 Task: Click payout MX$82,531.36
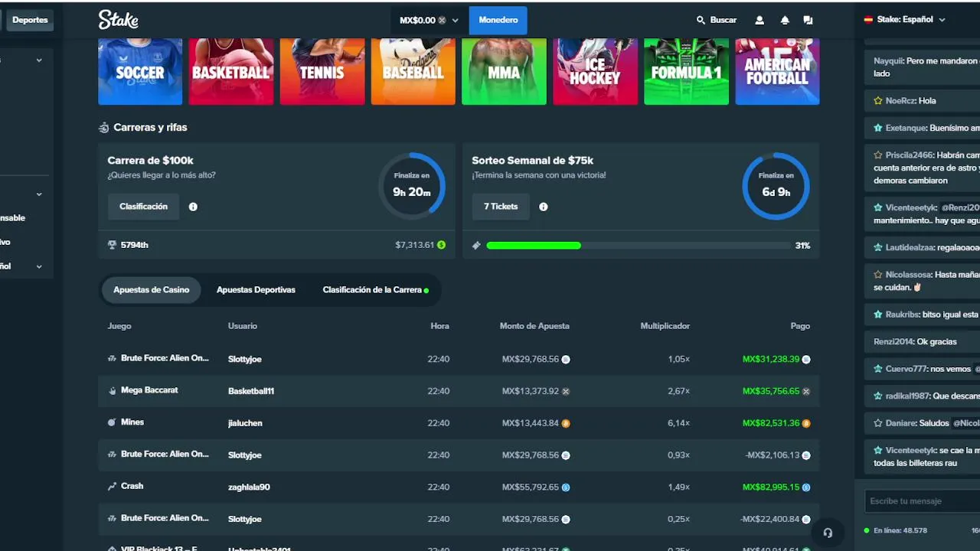[x=771, y=423]
